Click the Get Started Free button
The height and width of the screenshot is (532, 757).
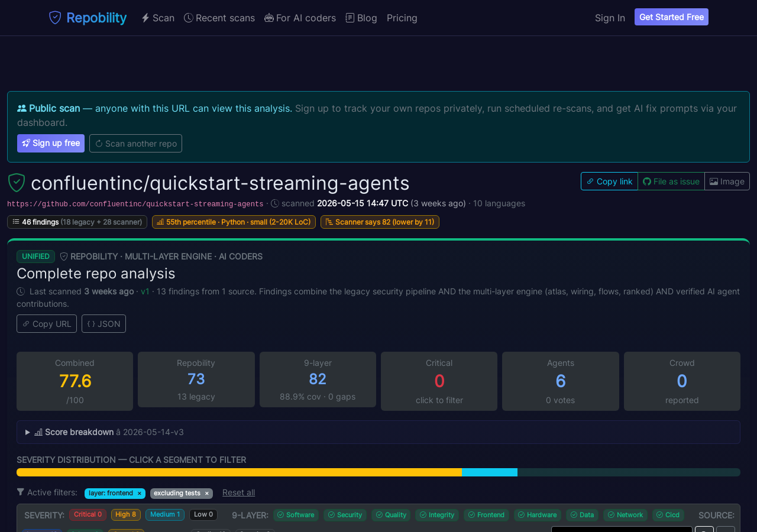pyautogui.click(x=671, y=17)
